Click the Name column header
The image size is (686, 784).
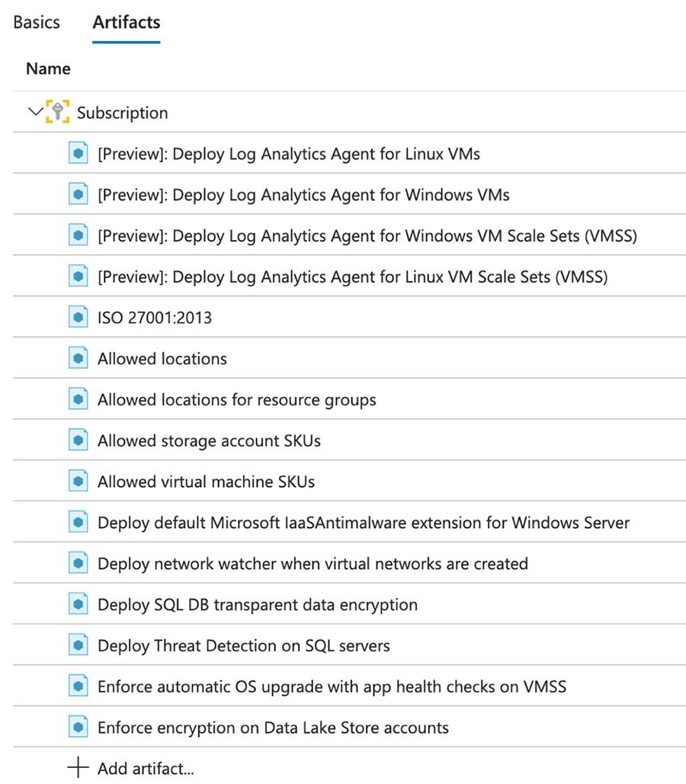pyautogui.click(x=47, y=69)
